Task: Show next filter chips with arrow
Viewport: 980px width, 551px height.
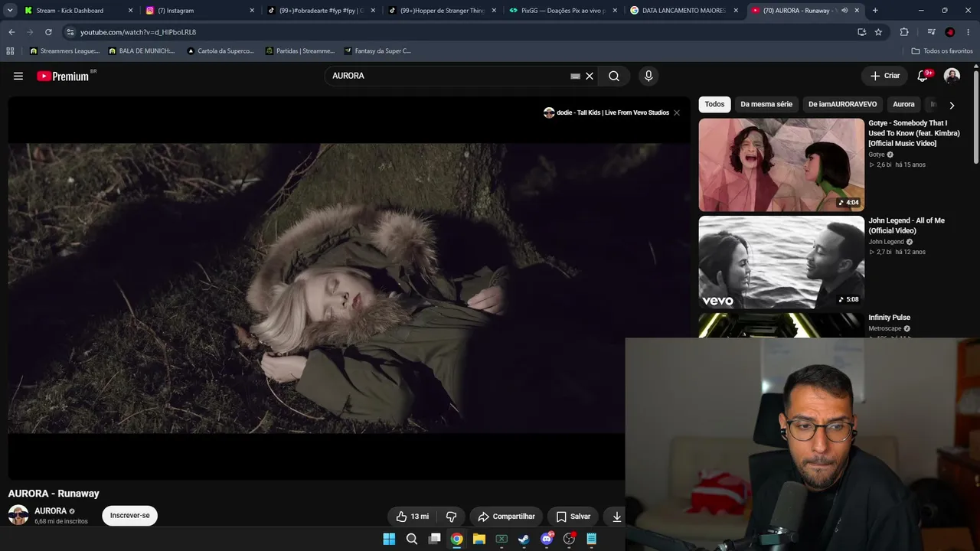Action: [x=952, y=105]
